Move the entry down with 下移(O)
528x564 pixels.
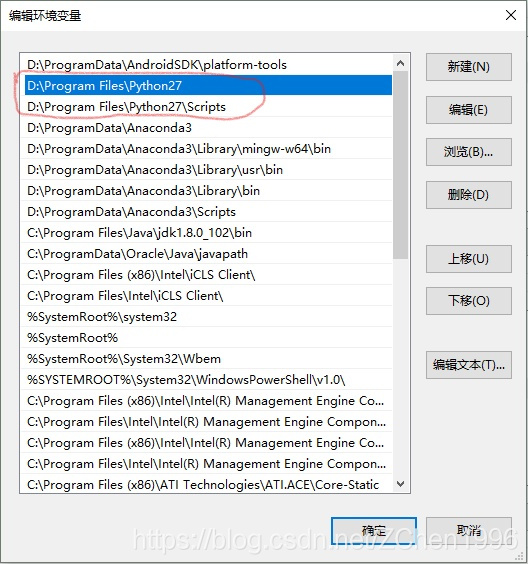pos(469,301)
